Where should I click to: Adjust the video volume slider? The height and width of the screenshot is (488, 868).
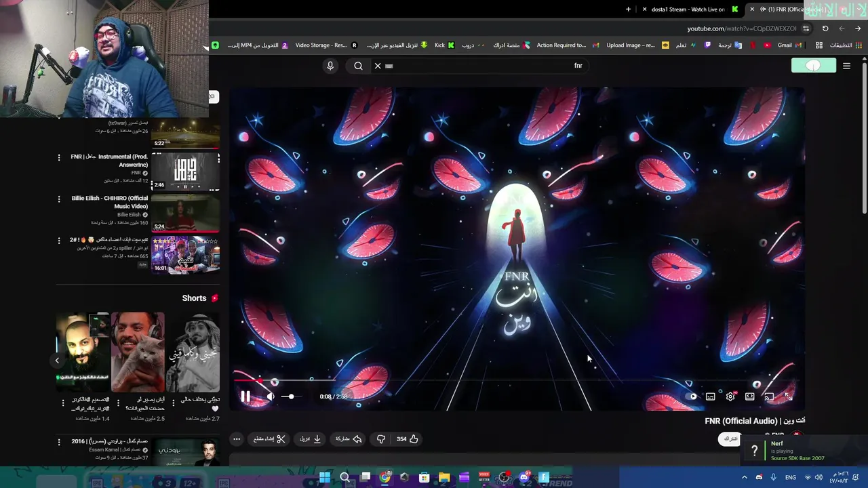coord(290,396)
